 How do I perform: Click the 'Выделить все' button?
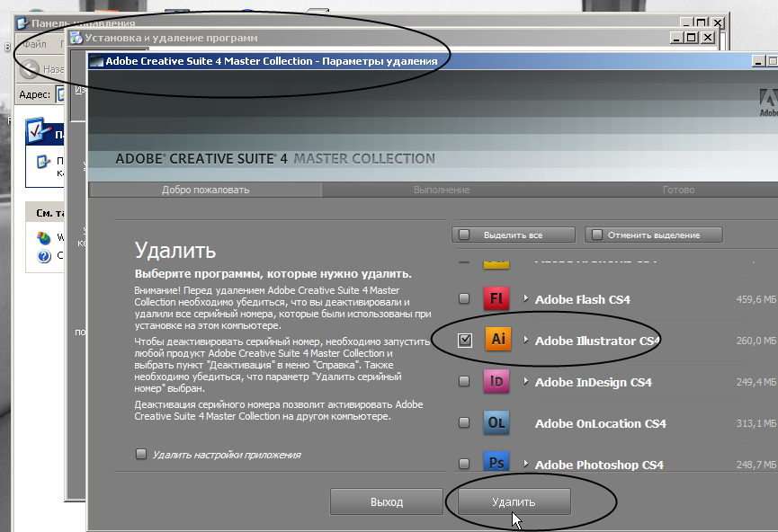click(514, 235)
